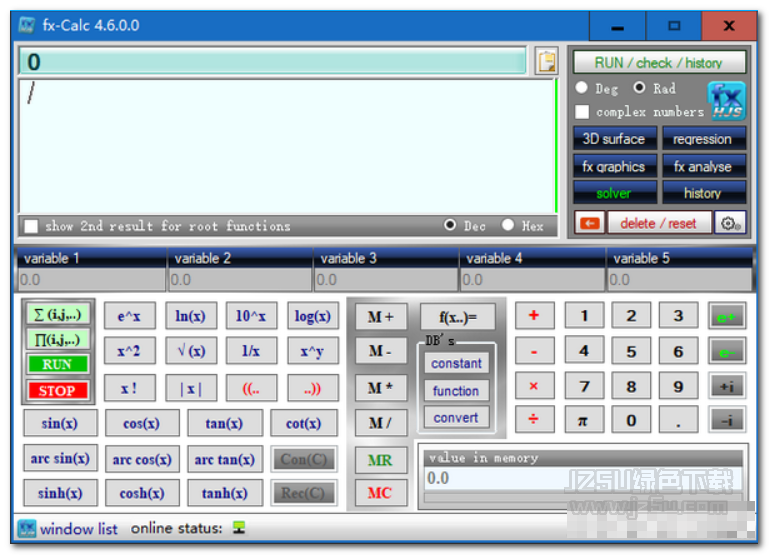Click the f(x..)= define function button
769x555 pixels.
coord(458,317)
